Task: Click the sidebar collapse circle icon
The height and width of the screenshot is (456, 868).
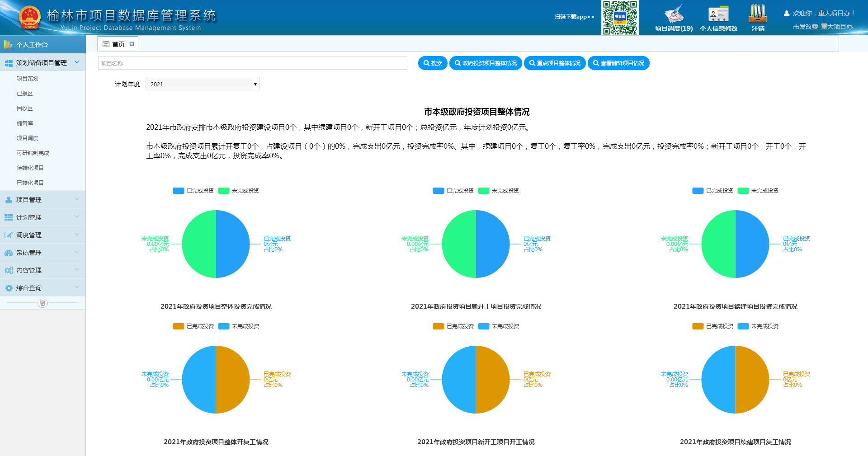Action: 42,303
